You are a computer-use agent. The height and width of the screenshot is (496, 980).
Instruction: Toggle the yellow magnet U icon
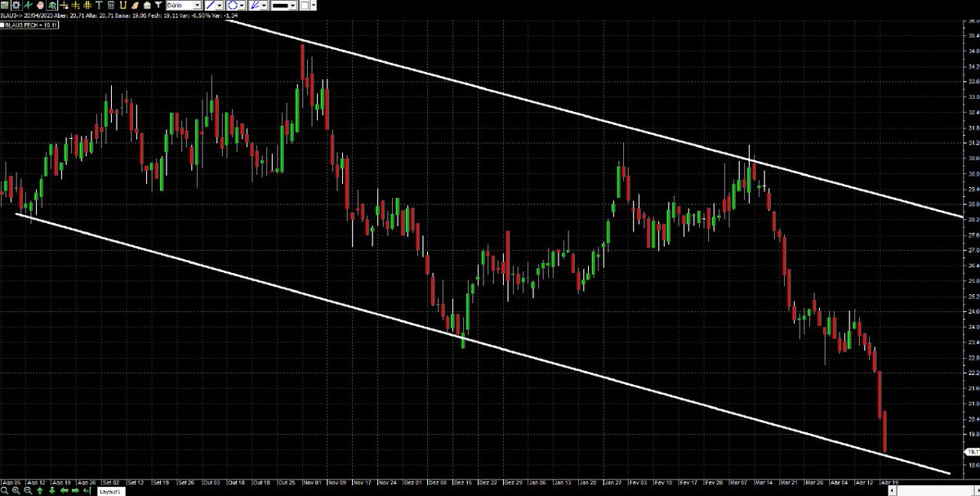point(123,5)
